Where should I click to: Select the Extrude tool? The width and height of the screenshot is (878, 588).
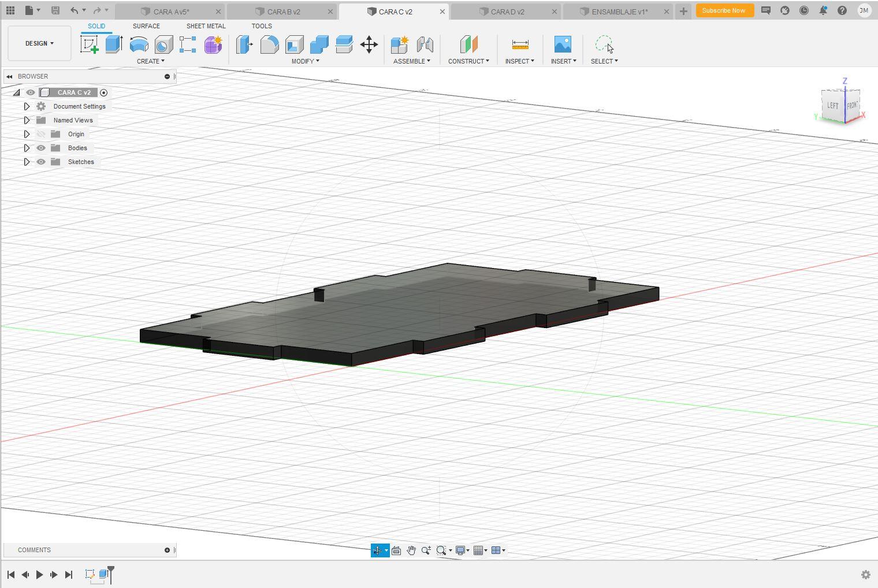pyautogui.click(x=114, y=44)
